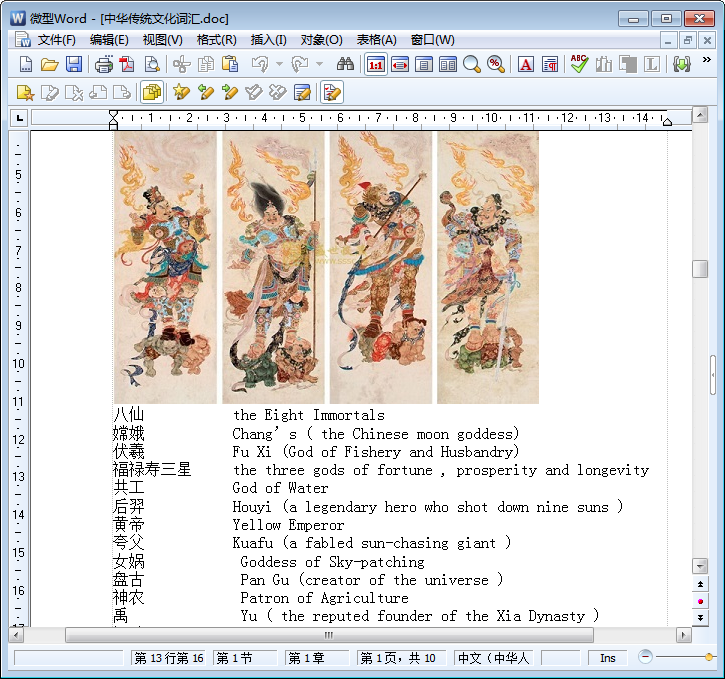
Task: Open the print preview
Action: tap(152, 64)
